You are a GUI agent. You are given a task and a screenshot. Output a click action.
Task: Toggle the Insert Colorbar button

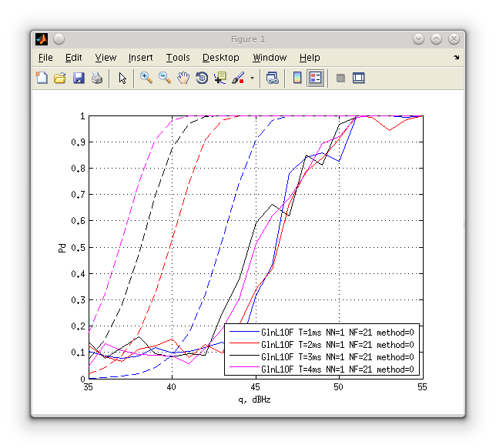pyautogui.click(x=297, y=78)
